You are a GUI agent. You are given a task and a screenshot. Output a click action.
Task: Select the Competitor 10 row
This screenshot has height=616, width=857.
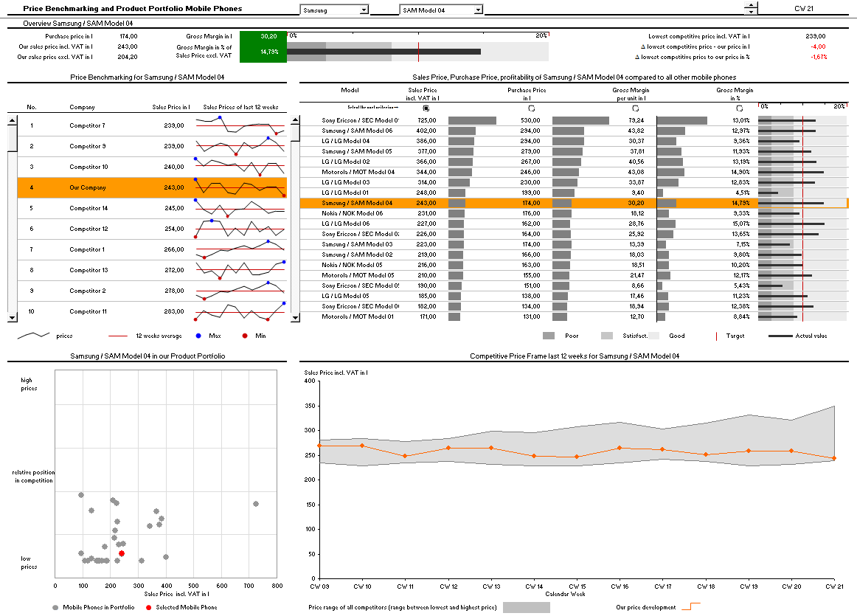click(x=152, y=167)
